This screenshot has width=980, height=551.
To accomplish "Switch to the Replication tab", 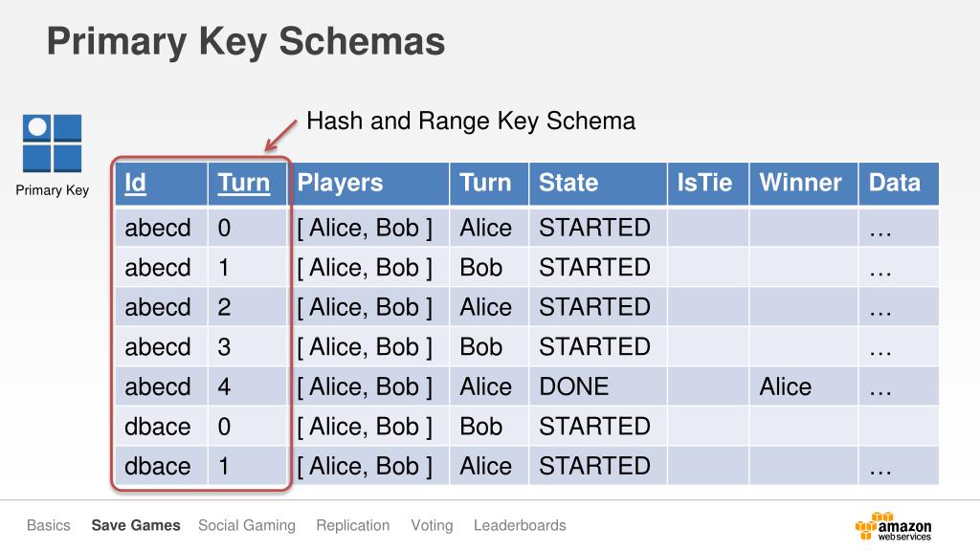I will pyautogui.click(x=352, y=525).
